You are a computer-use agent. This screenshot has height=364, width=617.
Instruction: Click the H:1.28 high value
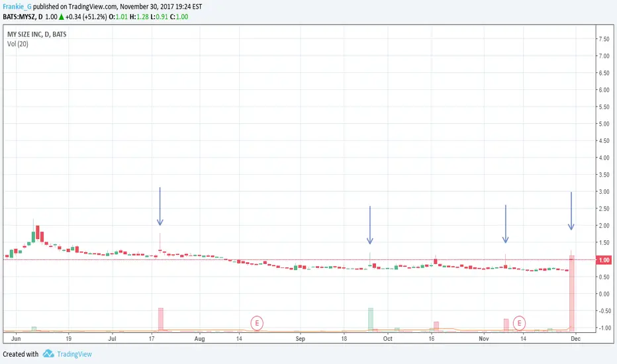(x=139, y=17)
